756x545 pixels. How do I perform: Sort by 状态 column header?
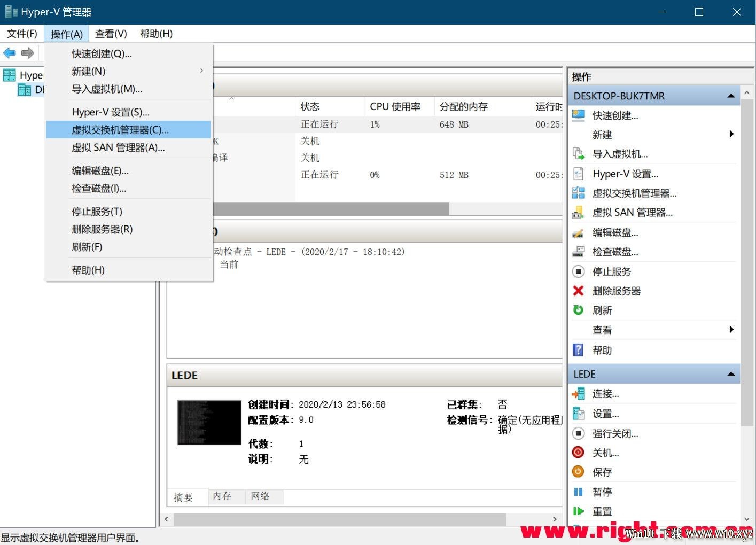(330, 106)
